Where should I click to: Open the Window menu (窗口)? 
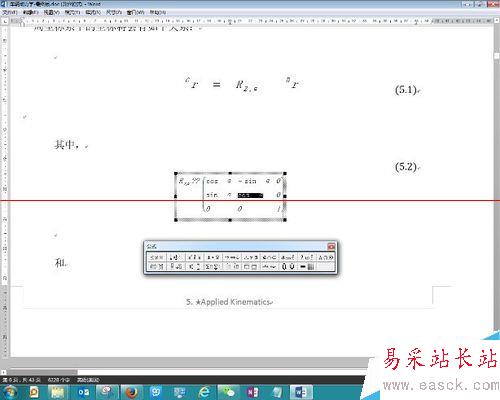click(135, 12)
